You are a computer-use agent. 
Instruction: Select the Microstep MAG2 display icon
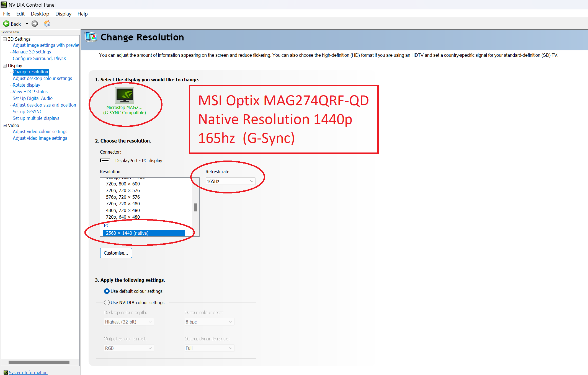pyautogui.click(x=125, y=95)
